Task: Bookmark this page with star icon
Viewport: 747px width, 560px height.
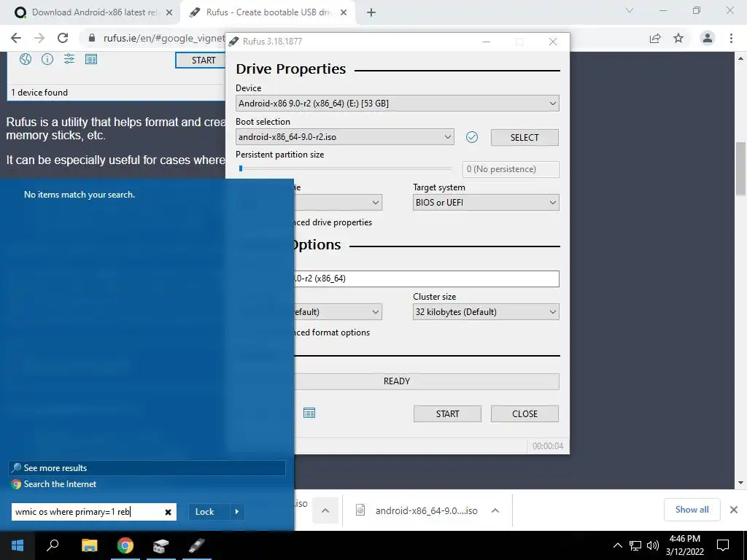Action: (x=678, y=38)
